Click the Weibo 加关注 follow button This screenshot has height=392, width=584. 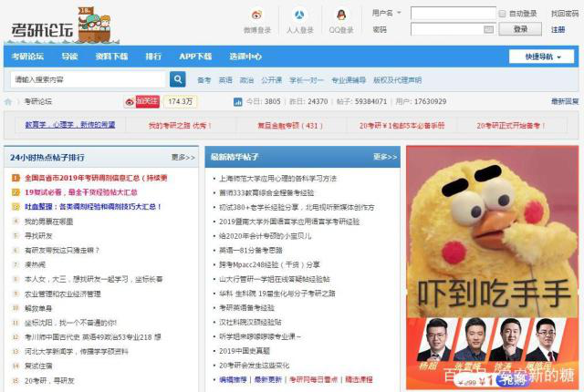[x=142, y=101]
